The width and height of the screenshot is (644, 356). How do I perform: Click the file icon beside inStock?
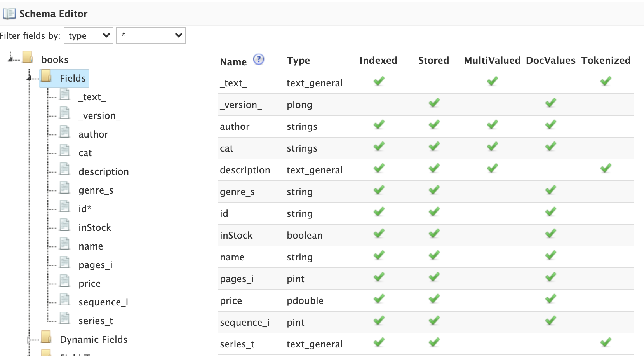[x=64, y=225]
